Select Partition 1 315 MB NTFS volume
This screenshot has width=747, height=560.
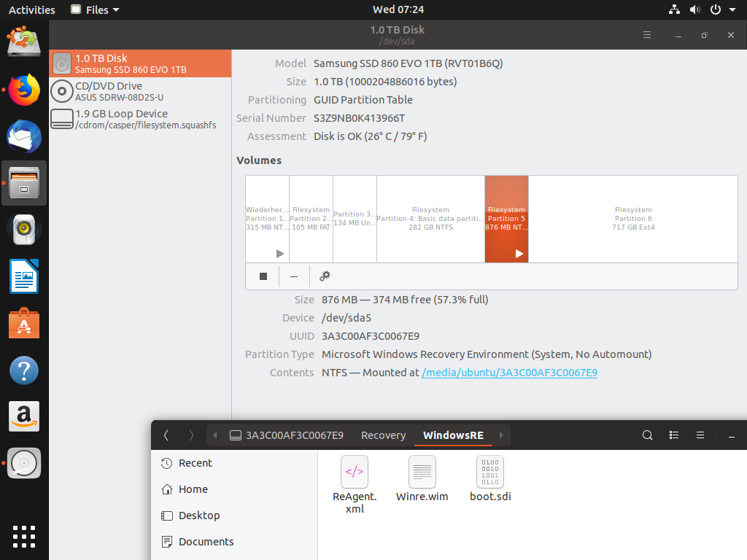click(267, 219)
